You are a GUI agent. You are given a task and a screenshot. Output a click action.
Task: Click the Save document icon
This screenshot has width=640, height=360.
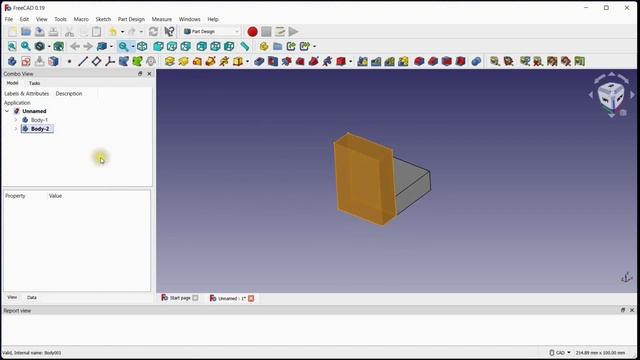(x=40, y=31)
